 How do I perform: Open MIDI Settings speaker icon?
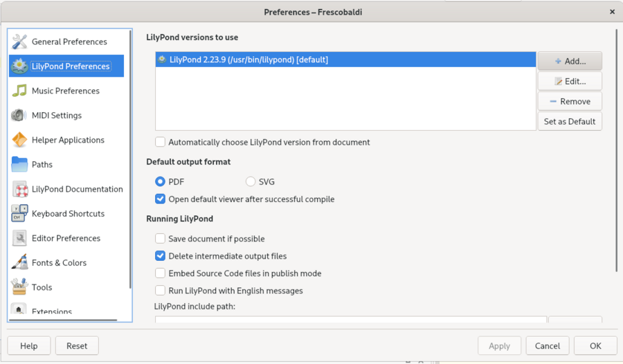(x=19, y=116)
